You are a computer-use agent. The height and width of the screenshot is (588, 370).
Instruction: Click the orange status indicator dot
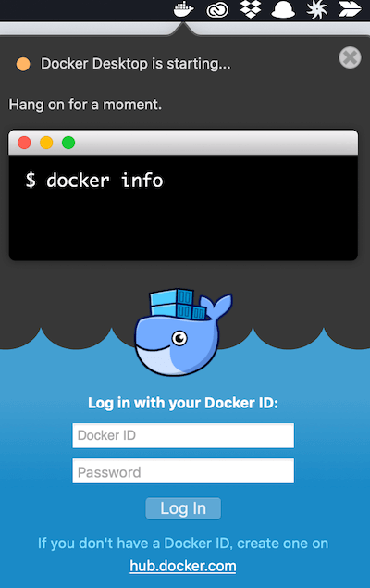click(23, 64)
